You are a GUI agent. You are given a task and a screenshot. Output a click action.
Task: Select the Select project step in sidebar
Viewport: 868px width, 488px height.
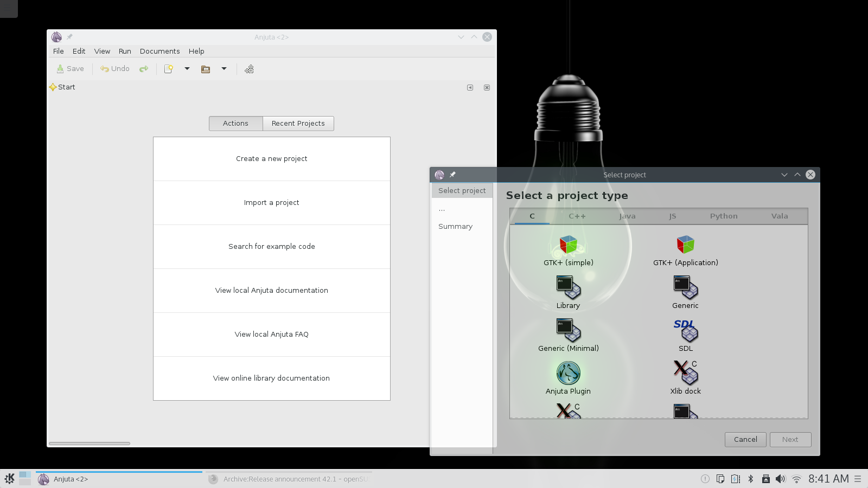click(x=462, y=191)
